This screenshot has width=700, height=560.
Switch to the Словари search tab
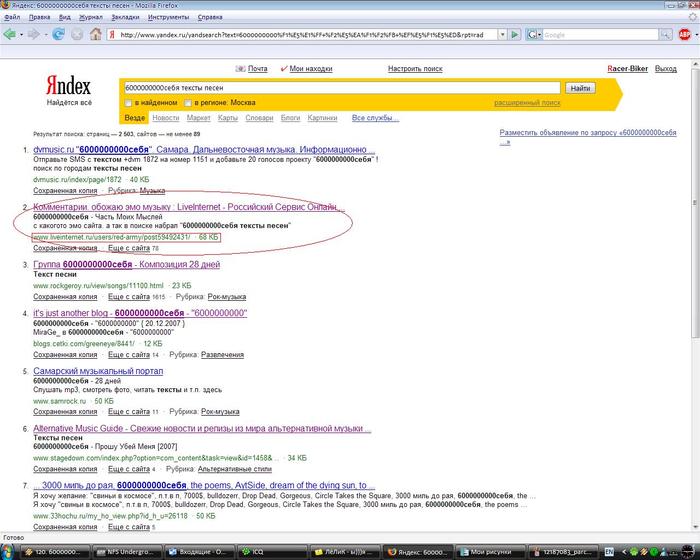tap(259, 118)
